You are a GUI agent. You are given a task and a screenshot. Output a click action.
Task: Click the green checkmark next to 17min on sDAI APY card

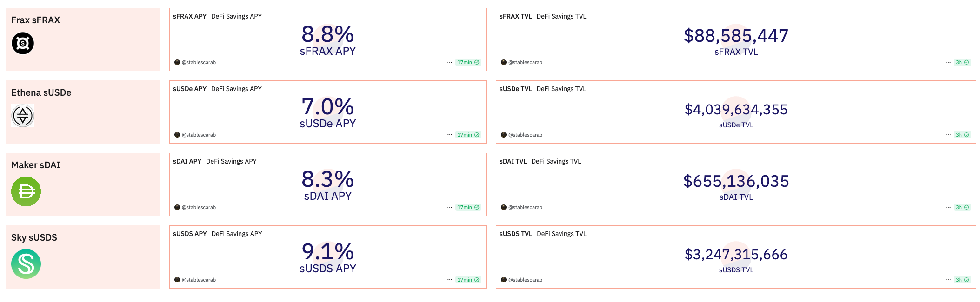[x=477, y=207]
